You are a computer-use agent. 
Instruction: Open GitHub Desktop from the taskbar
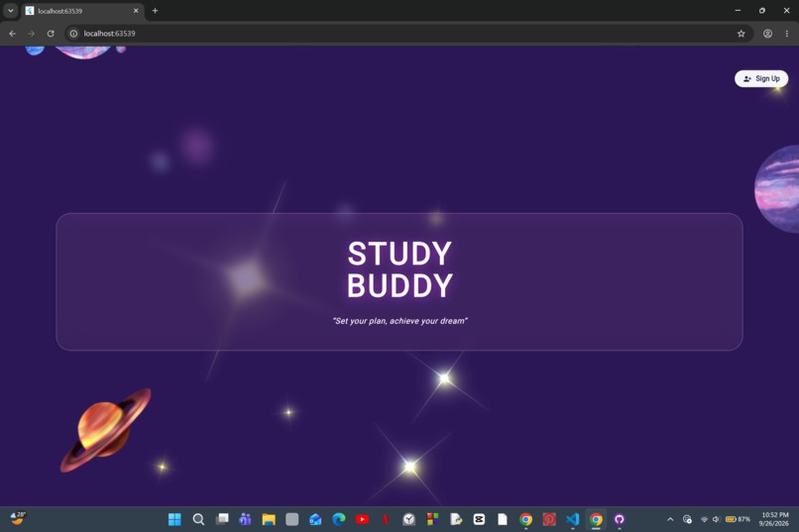click(x=620, y=519)
